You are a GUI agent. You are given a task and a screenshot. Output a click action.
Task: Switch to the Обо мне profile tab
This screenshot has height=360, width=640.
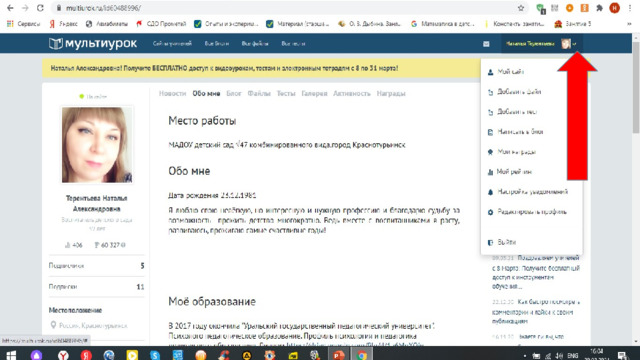click(206, 93)
